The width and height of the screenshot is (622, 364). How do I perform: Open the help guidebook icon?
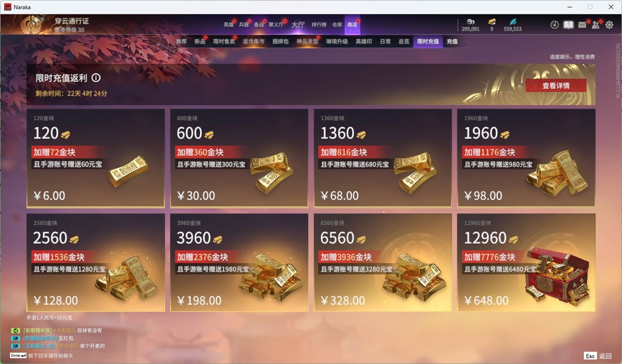568,25
